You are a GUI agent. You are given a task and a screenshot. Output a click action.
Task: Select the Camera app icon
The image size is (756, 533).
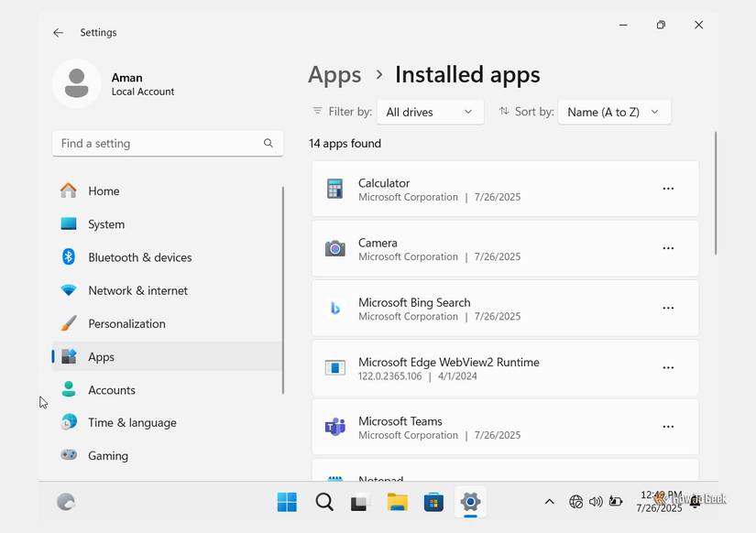(x=334, y=248)
